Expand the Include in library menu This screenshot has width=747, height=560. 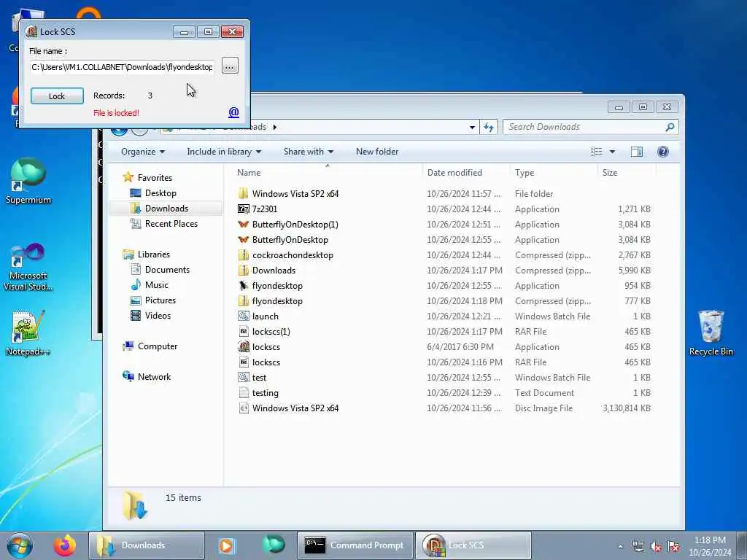coord(224,152)
